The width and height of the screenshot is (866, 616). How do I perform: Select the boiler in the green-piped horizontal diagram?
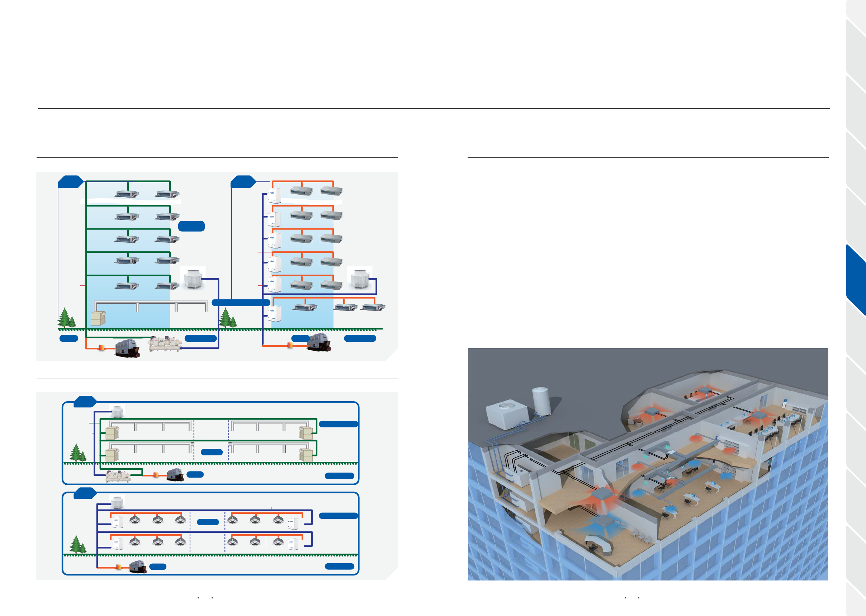point(176,474)
